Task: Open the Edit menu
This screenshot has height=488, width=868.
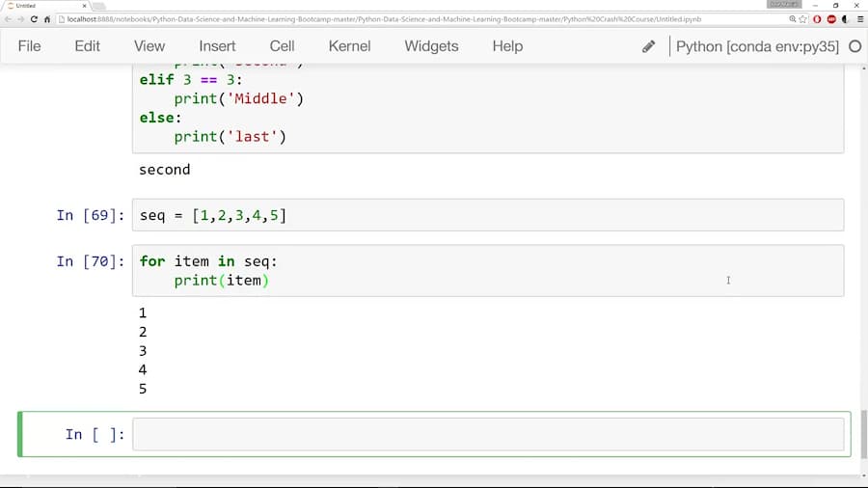Action: [x=88, y=46]
